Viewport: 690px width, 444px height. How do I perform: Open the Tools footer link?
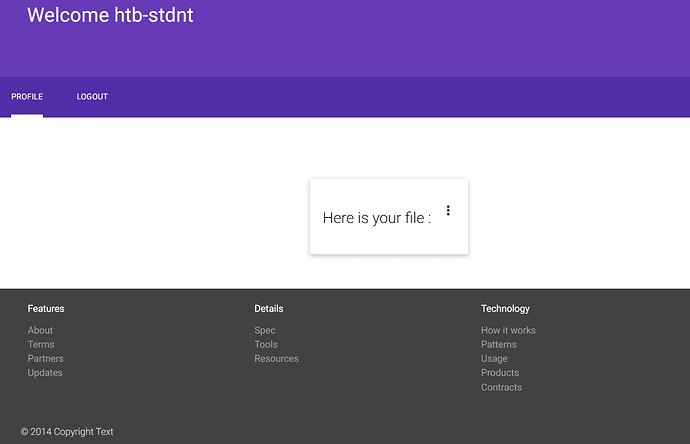pos(266,344)
